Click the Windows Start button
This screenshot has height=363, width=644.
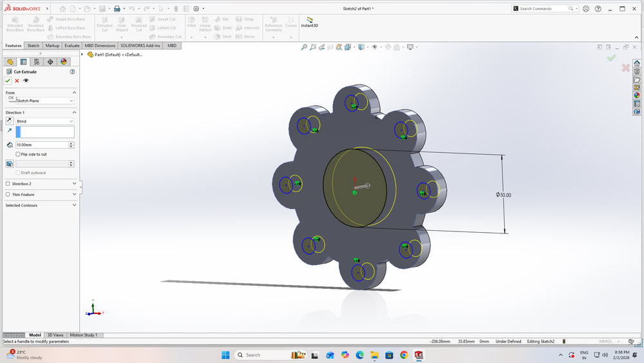tap(225, 355)
